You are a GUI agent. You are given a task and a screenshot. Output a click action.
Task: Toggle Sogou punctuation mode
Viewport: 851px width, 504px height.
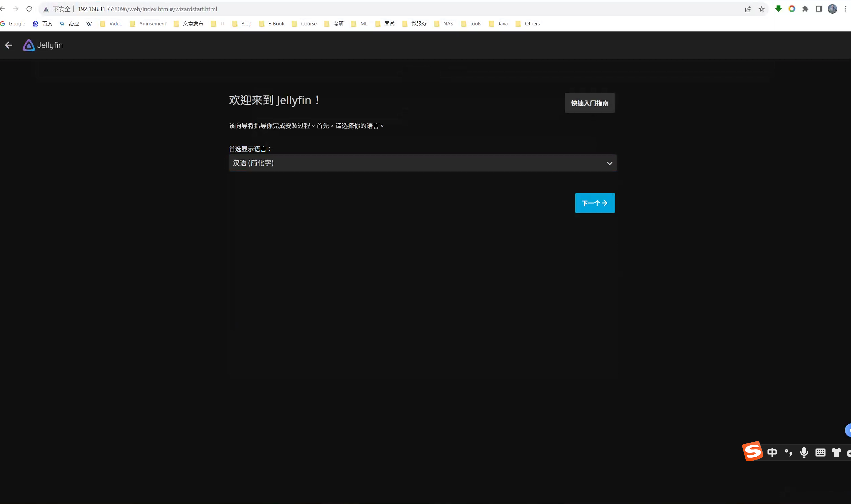pyautogui.click(x=789, y=453)
